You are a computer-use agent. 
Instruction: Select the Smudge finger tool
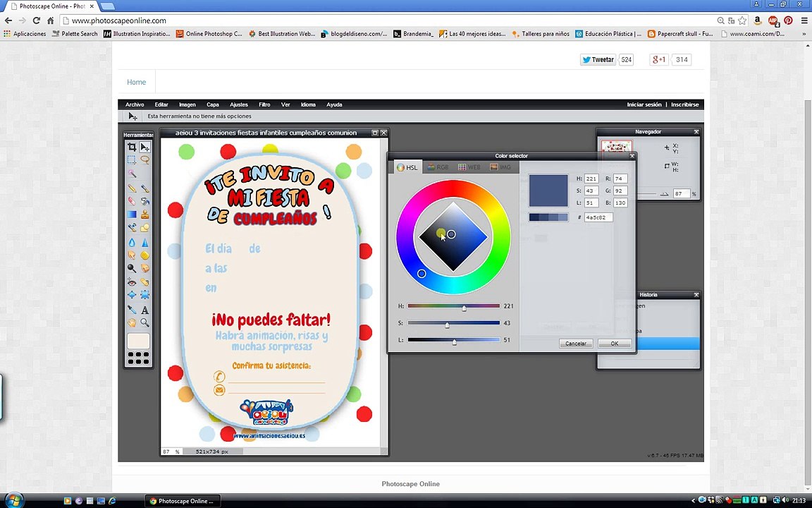132,255
